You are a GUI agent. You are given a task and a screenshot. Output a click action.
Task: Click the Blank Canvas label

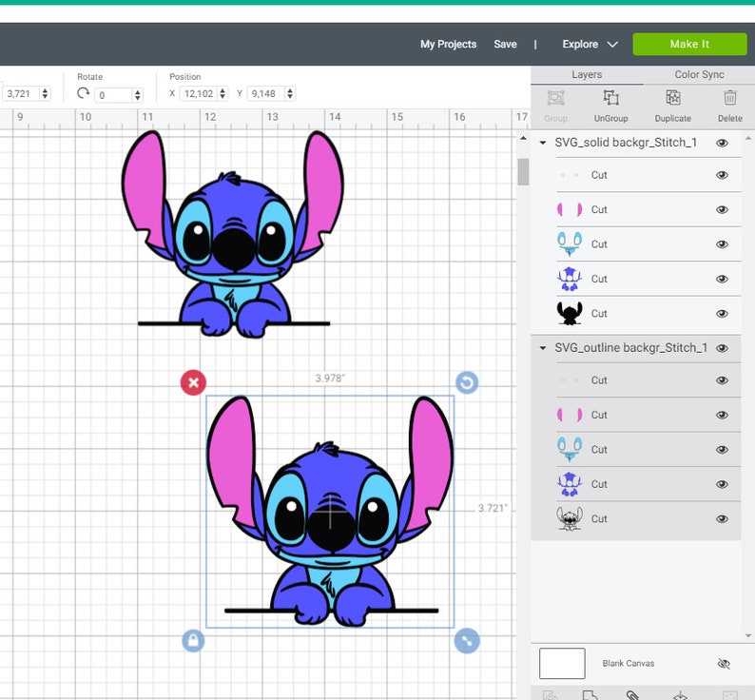(629, 664)
